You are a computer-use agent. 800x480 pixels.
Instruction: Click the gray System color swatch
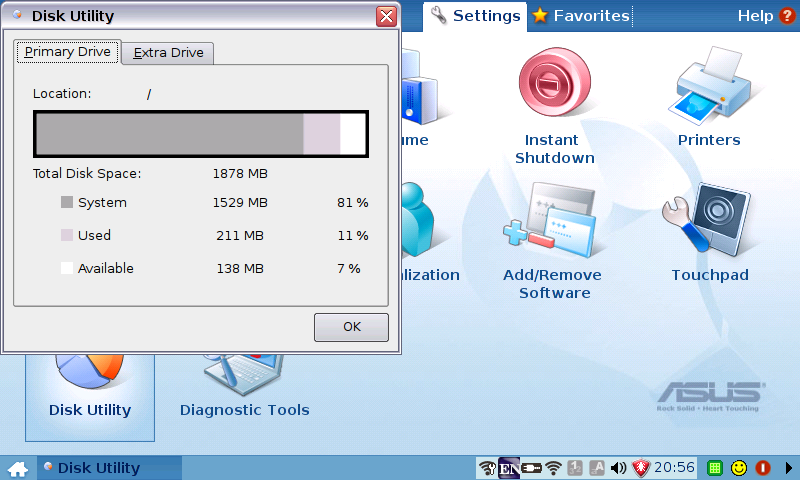[x=67, y=202]
